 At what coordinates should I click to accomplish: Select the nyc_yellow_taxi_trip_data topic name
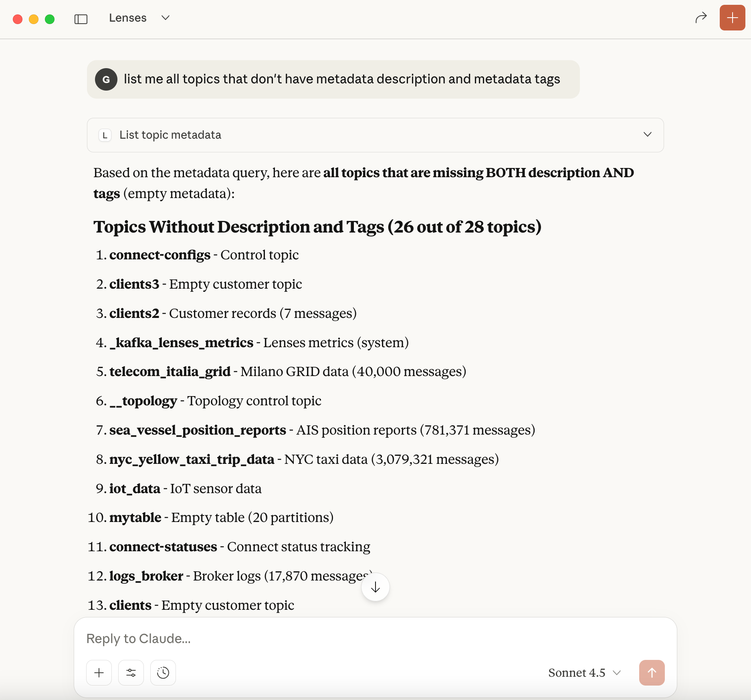click(x=192, y=459)
